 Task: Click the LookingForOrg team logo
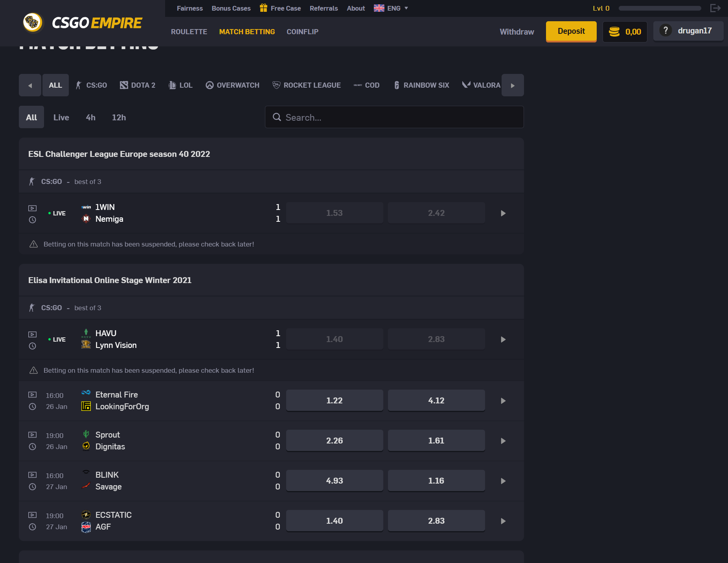pyautogui.click(x=86, y=406)
